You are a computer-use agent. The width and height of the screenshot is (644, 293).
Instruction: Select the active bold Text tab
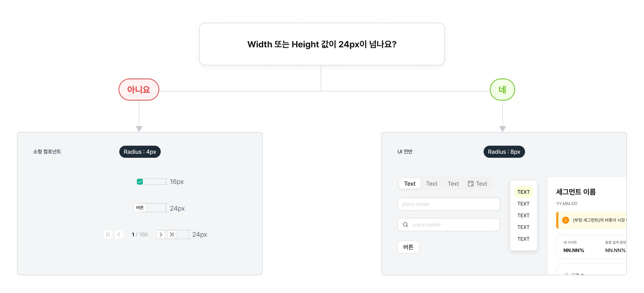(x=410, y=184)
